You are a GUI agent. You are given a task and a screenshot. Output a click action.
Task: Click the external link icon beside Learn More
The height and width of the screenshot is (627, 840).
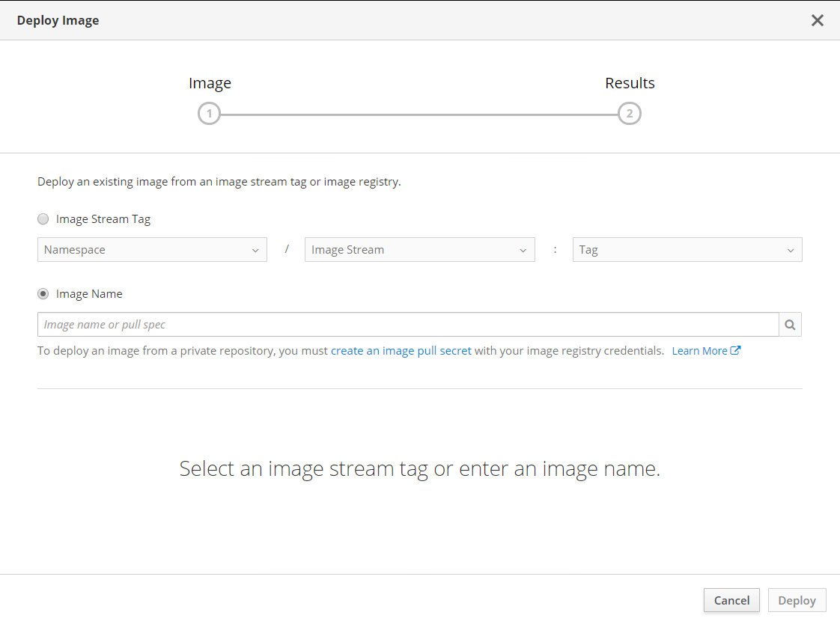[736, 350]
